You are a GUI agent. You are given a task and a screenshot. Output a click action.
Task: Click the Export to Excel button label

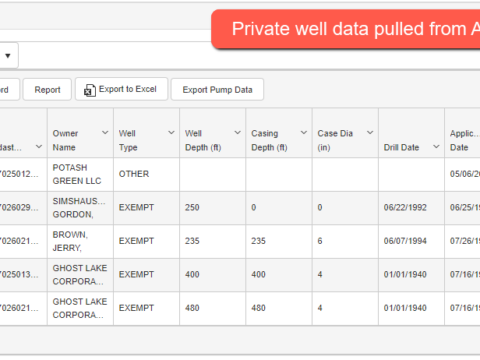(x=128, y=89)
